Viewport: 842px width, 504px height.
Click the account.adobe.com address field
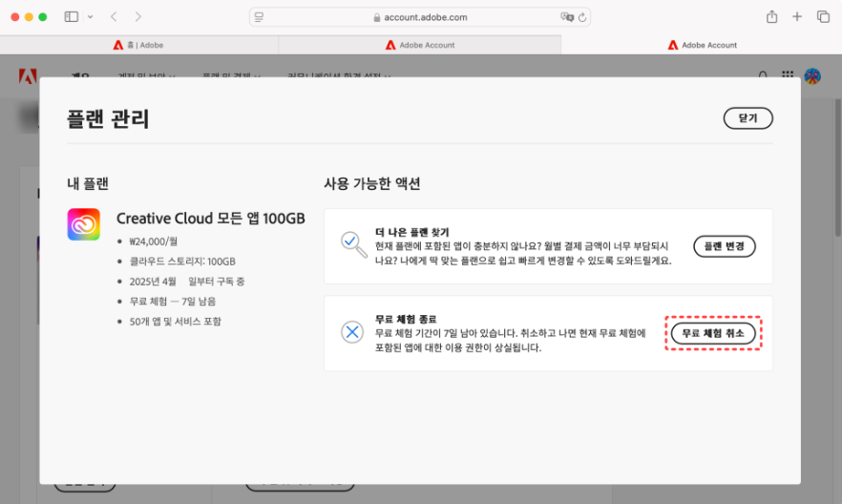coord(420,17)
